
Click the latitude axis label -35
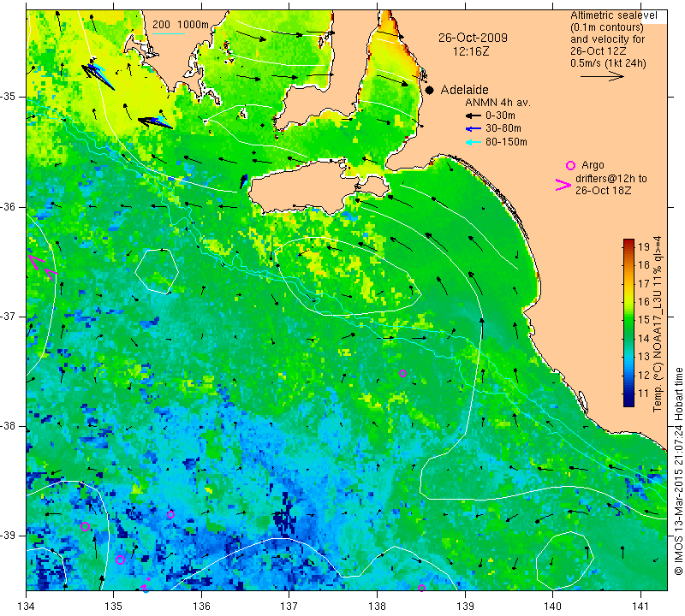coord(9,96)
